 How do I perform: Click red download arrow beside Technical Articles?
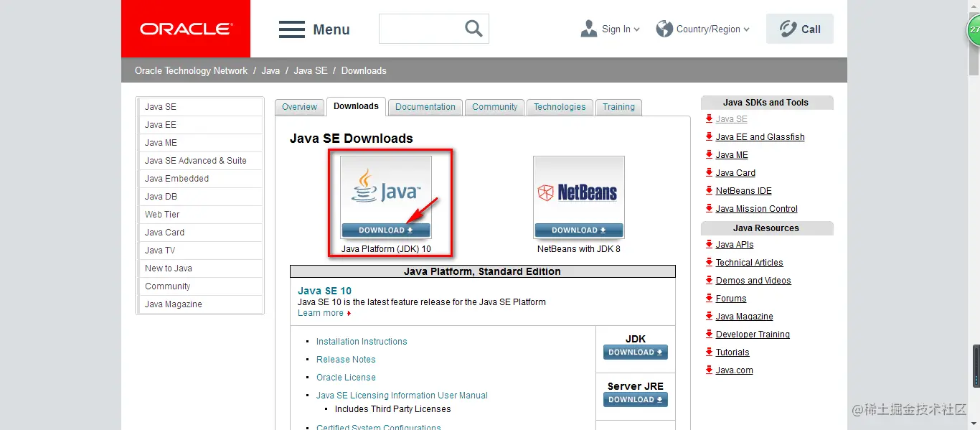pos(709,262)
